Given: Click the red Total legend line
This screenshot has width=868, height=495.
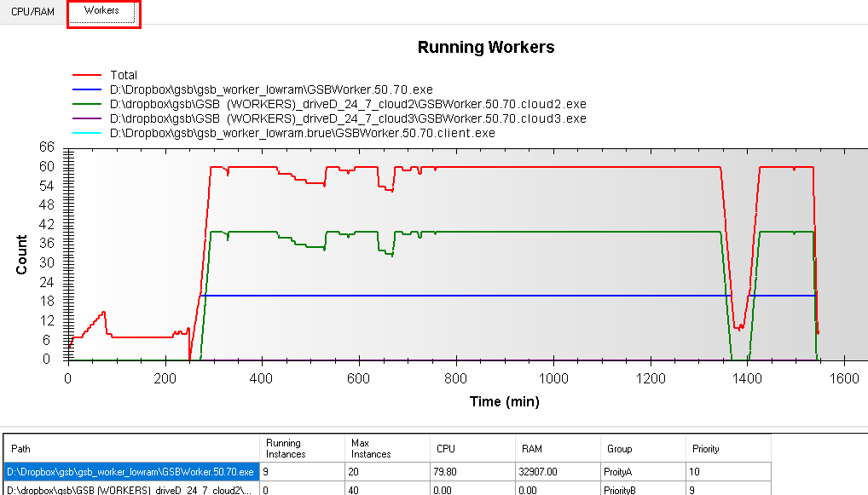Looking at the screenshot, I should pyautogui.click(x=88, y=75).
